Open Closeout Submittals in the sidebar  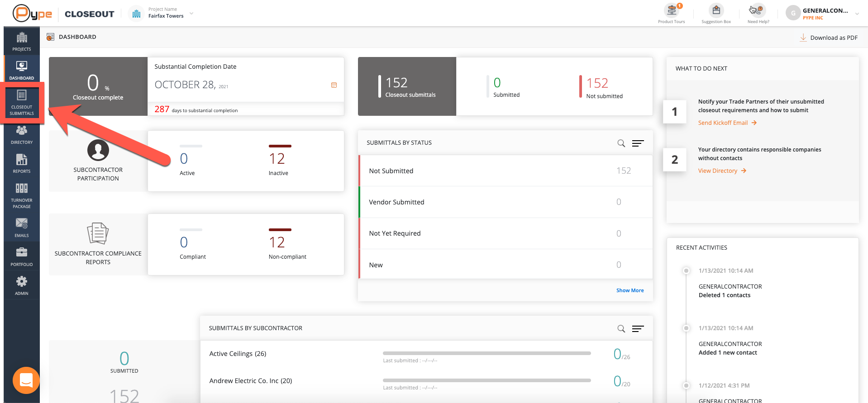[x=22, y=103]
